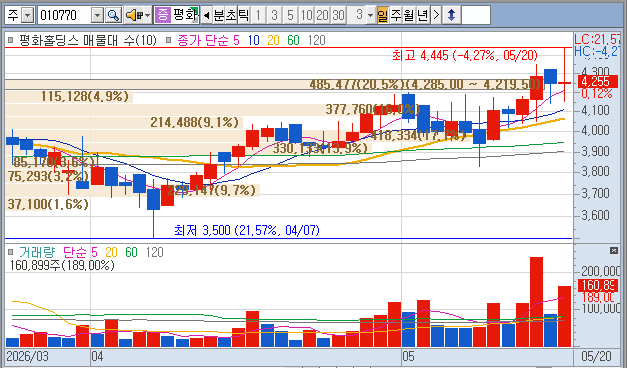Click the magenta 5 volume moving average legend
Screen dimensions: 627x368
tap(94, 252)
